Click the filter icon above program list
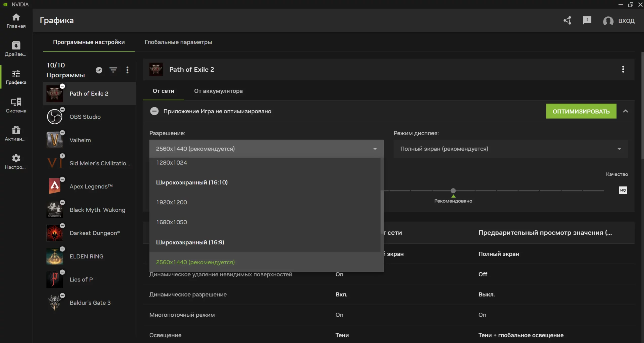The width and height of the screenshot is (644, 343). (113, 70)
